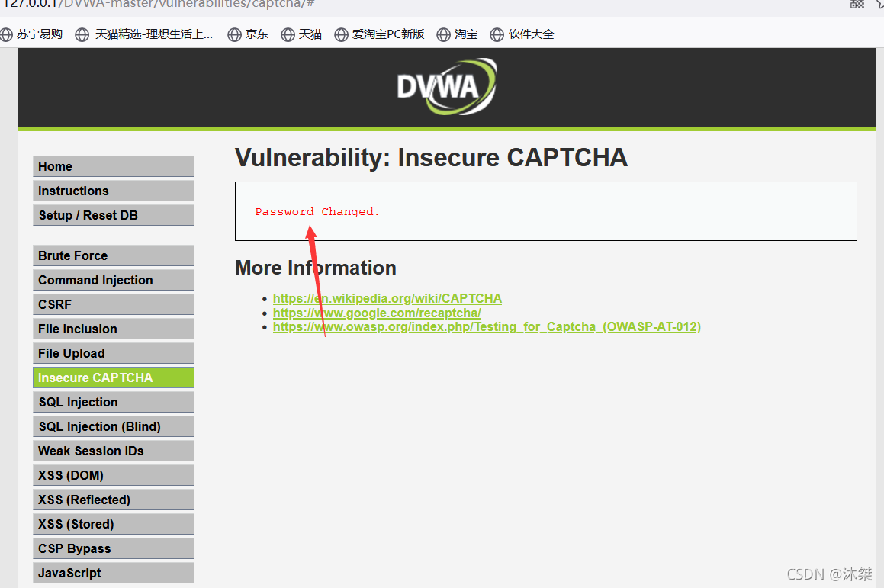Open the 天猫精选 bookmark
Screen dimensions: 884x588
[x=144, y=34]
